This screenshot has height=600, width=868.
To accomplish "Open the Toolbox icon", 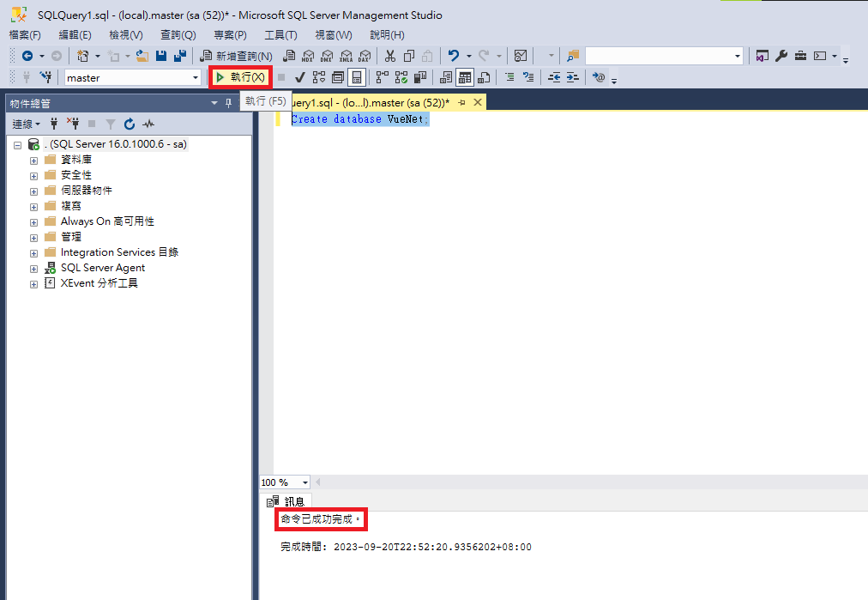I will coord(800,56).
